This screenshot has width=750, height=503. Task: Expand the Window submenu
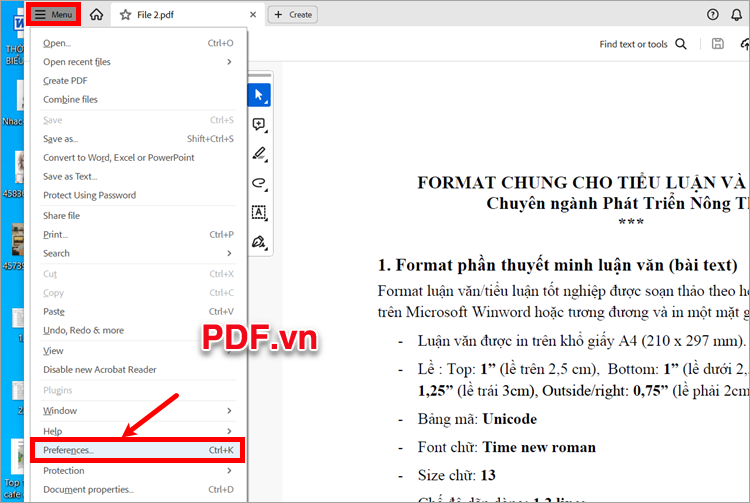coord(138,411)
